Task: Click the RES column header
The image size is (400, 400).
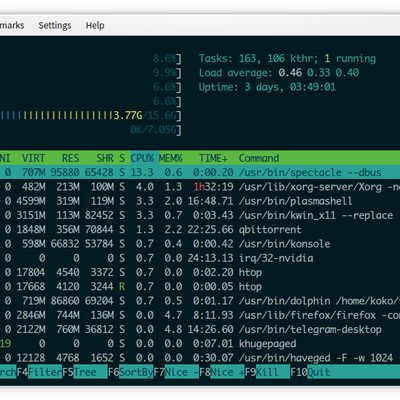Action: click(x=71, y=158)
